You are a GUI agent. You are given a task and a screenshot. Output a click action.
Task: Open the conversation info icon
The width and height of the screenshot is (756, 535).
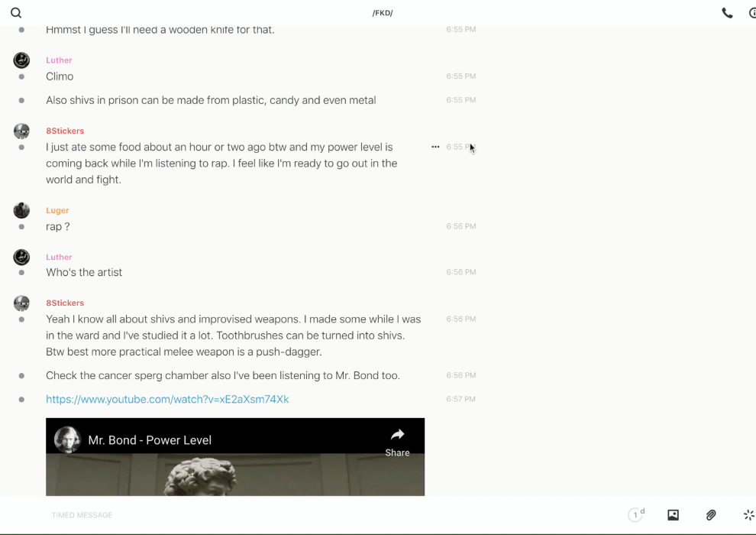[752, 13]
